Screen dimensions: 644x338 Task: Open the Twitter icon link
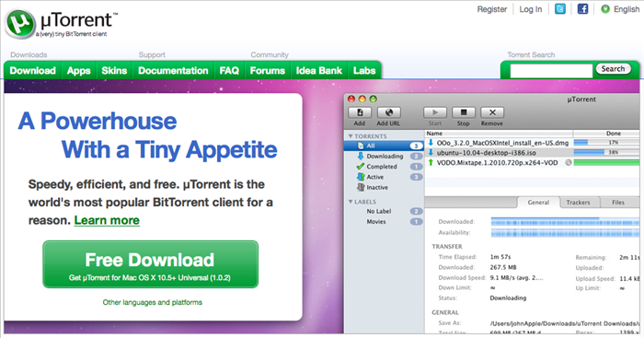(x=559, y=8)
